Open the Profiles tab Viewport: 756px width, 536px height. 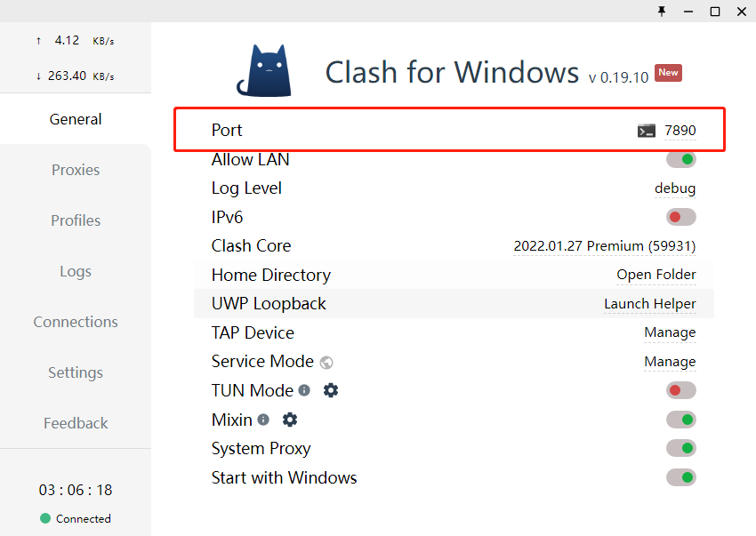tap(76, 220)
